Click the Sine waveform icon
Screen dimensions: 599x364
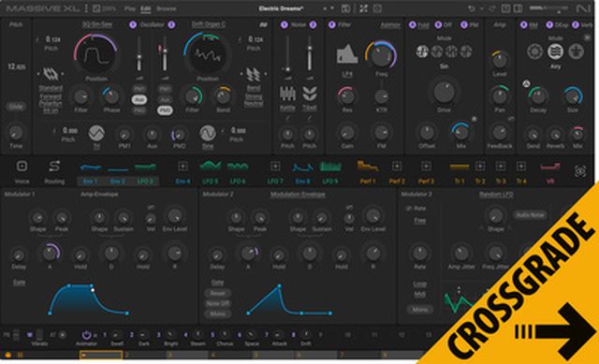(208, 133)
